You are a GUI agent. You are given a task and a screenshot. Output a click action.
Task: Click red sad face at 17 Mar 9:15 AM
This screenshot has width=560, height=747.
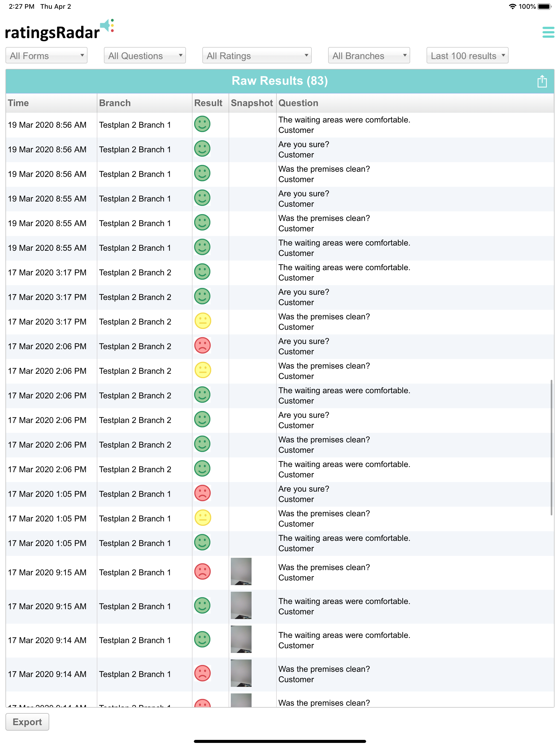pyautogui.click(x=203, y=571)
